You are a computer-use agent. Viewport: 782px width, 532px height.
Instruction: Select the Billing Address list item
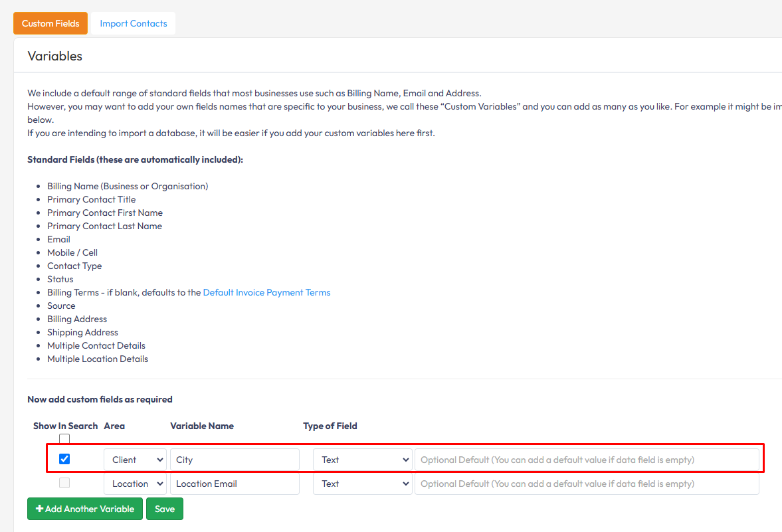(x=77, y=319)
